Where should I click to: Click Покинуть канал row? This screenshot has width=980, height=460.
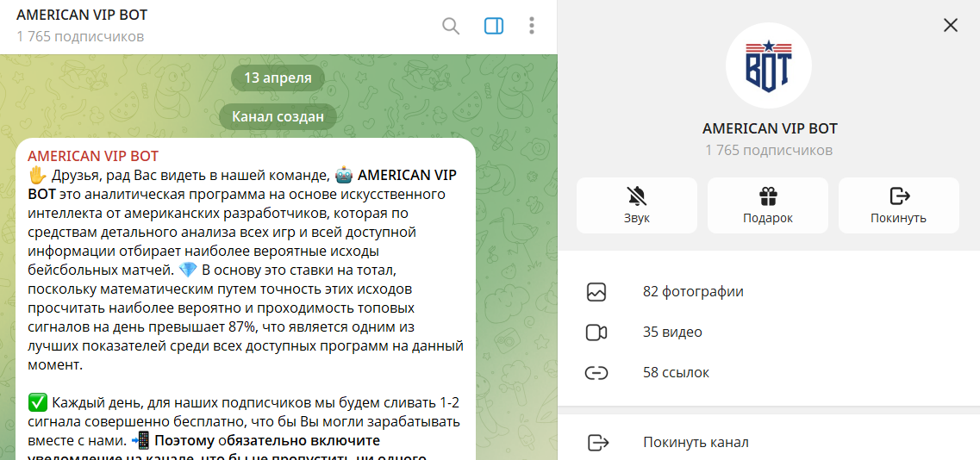pyautogui.click(x=769, y=443)
